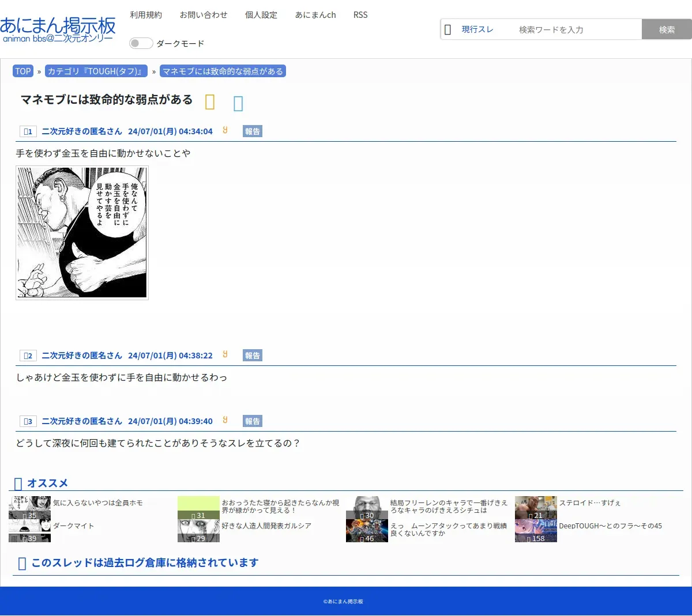This screenshot has height=616, width=692.
Task: Go to TOP breadcrumb
Action: point(23,71)
